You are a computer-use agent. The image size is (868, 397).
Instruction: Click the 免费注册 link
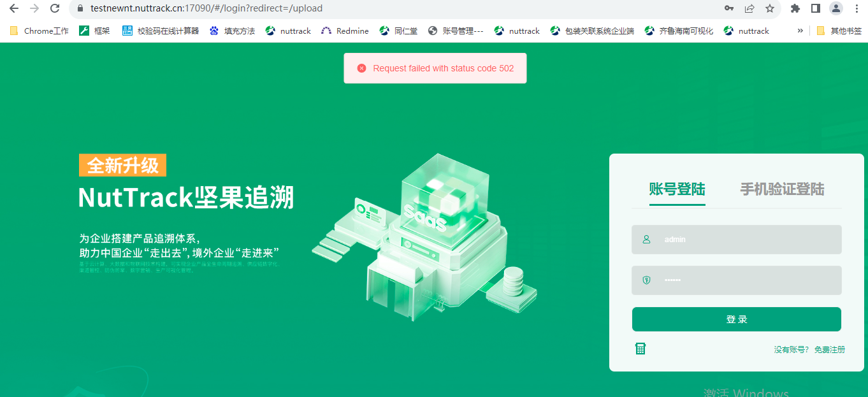[x=830, y=350]
